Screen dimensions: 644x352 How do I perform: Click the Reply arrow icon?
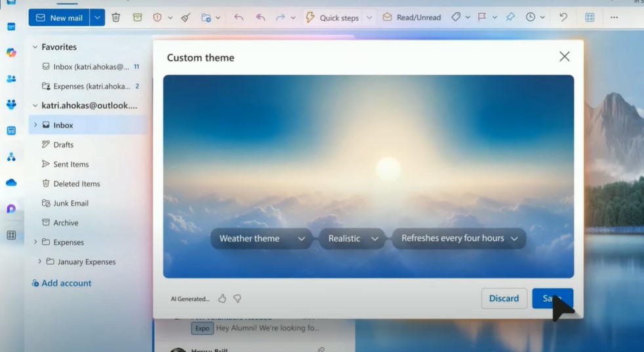point(239,18)
